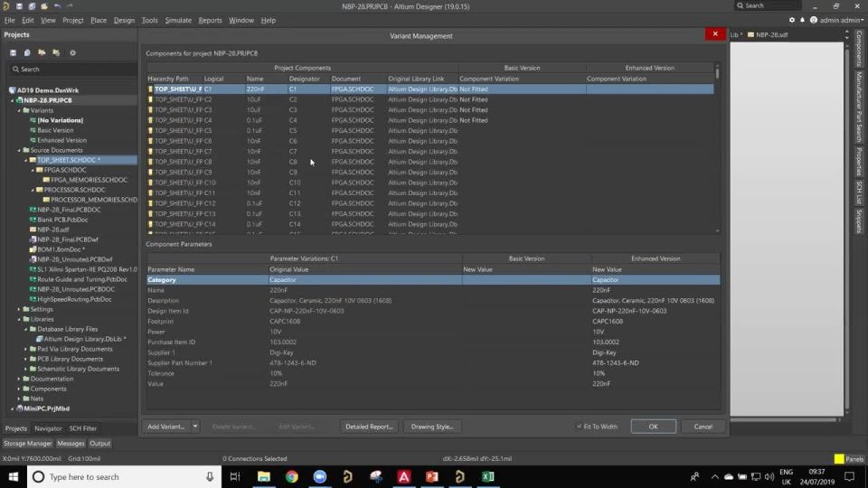Open Windows Start menu
868x488 pixels.
(x=14, y=476)
